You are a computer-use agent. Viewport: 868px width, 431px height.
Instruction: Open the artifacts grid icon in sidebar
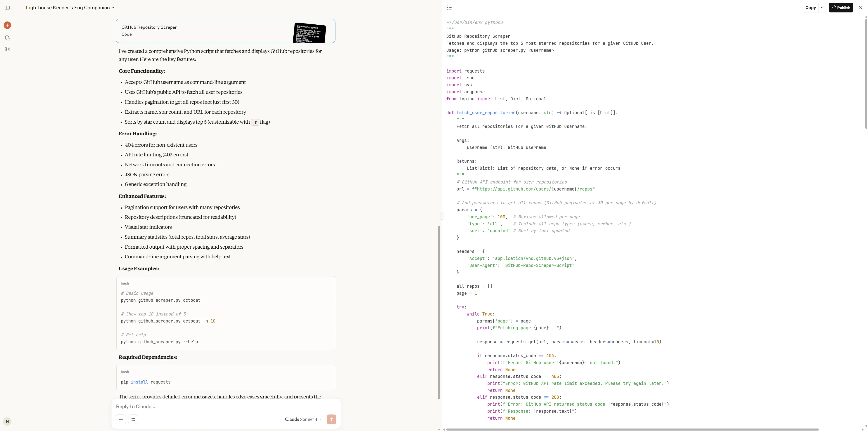7,49
